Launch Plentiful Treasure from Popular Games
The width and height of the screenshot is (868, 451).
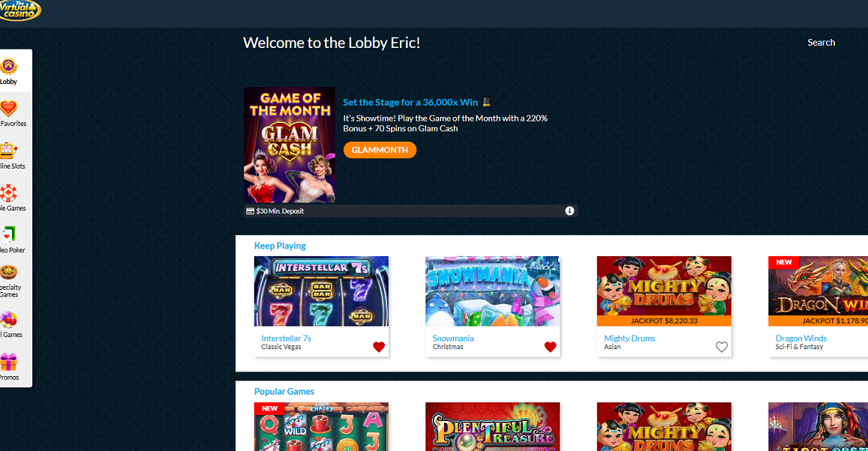493,426
